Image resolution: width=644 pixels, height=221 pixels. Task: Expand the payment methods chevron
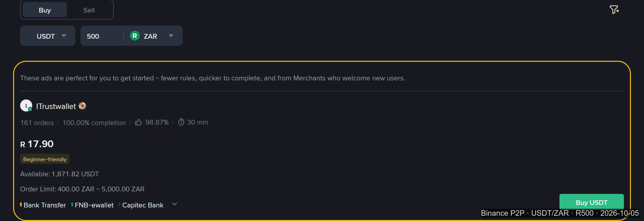coord(175,204)
